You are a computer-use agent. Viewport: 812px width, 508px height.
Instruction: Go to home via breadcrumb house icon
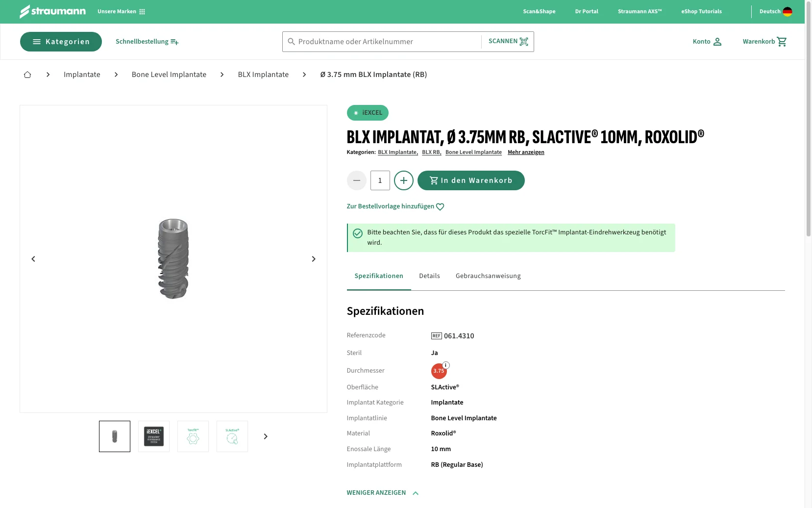click(27, 75)
